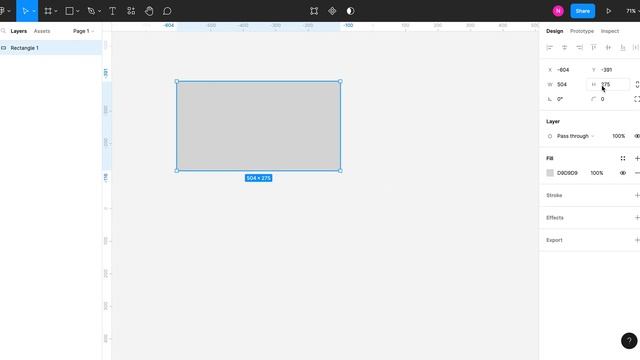The image size is (640, 360).
Task: Select the Rectangle shape tool
Action: [x=69, y=11]
